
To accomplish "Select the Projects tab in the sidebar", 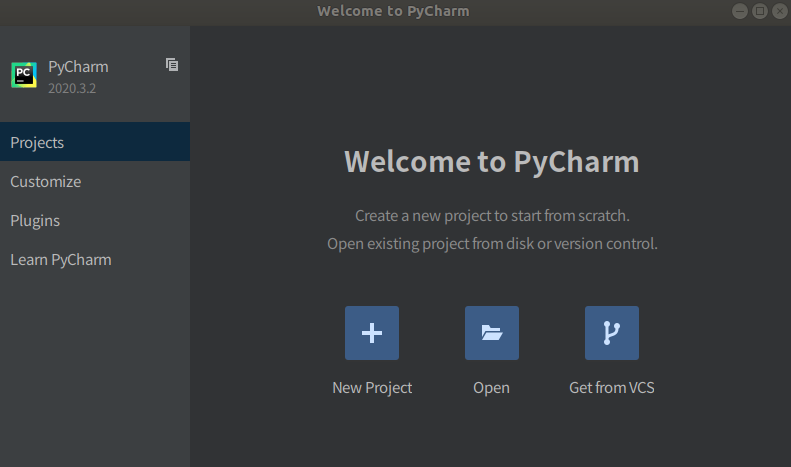I will (x=95, y=142).
